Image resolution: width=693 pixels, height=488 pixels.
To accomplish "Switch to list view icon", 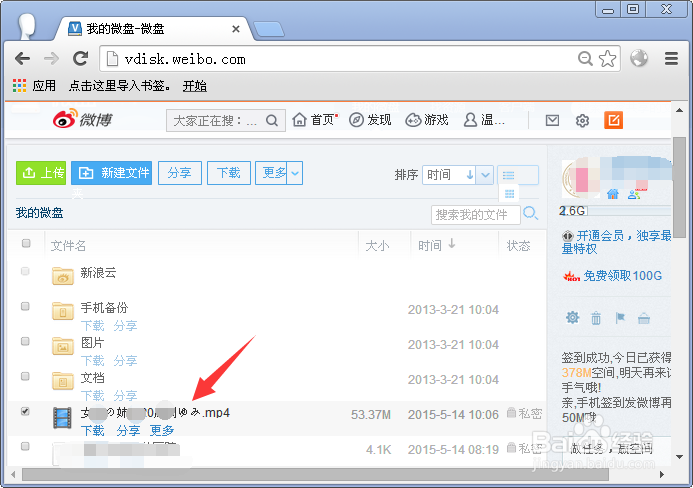I will (x=509, y=175).
